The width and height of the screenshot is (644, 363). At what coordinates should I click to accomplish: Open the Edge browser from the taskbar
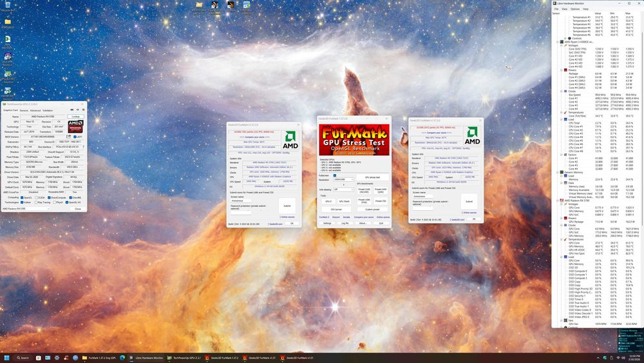pyautogui.click(x=122, y=358)
